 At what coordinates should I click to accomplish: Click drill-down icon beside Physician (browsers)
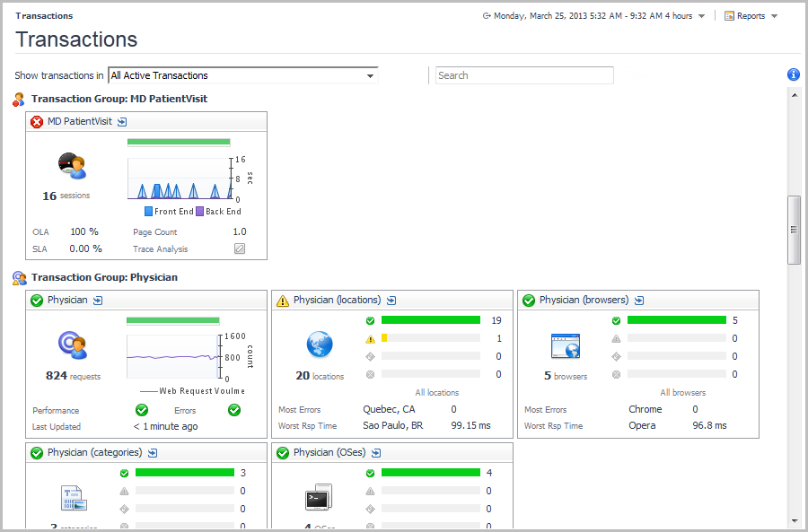639,301
